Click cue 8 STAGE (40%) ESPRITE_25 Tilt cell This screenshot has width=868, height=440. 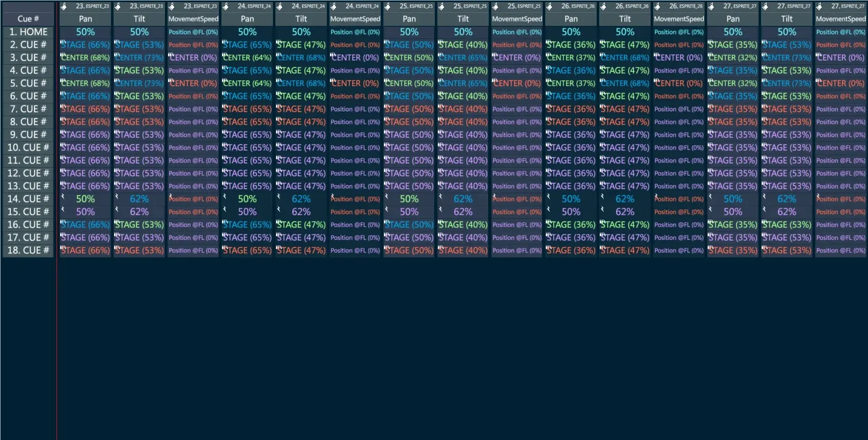coord(463,122)
